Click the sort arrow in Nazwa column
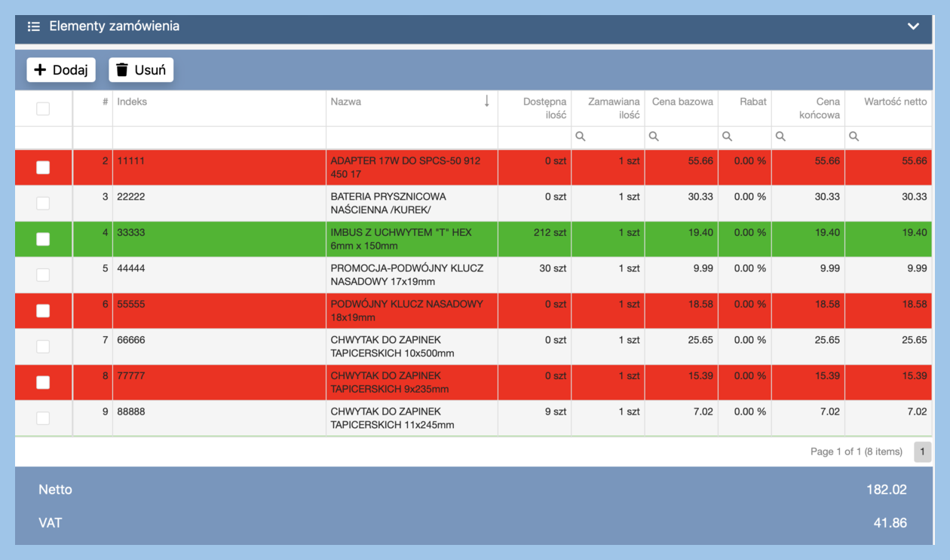This screenshot has height=560, width=950. tap(486, 102)
